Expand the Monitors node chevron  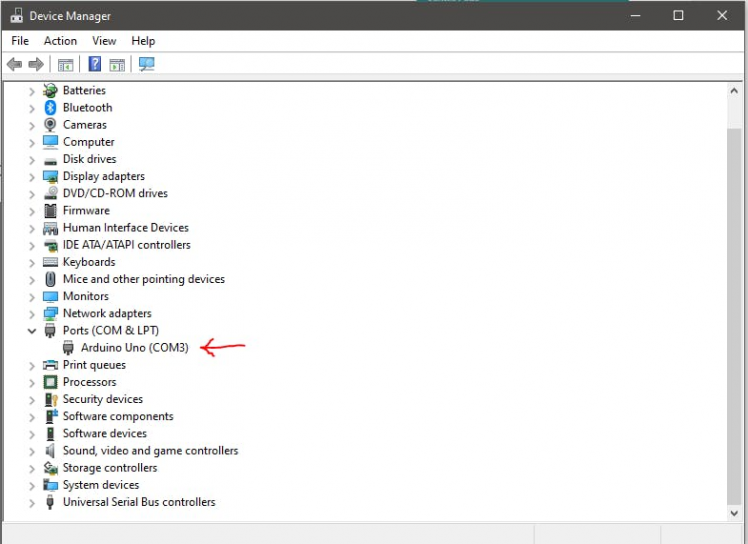[32, 297]
